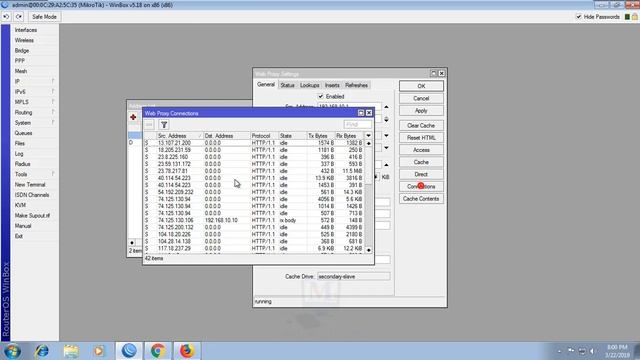640x360 pixels.
Task: Click Make Supout.rif in sidebar
Action: tap(32, 216)
